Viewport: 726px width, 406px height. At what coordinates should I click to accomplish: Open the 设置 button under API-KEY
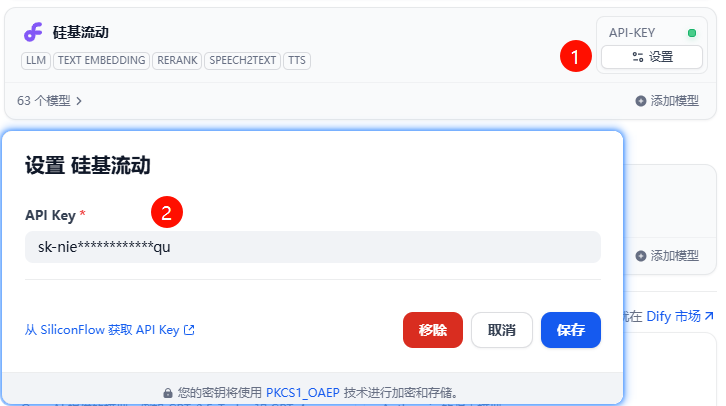pos(651,57)
